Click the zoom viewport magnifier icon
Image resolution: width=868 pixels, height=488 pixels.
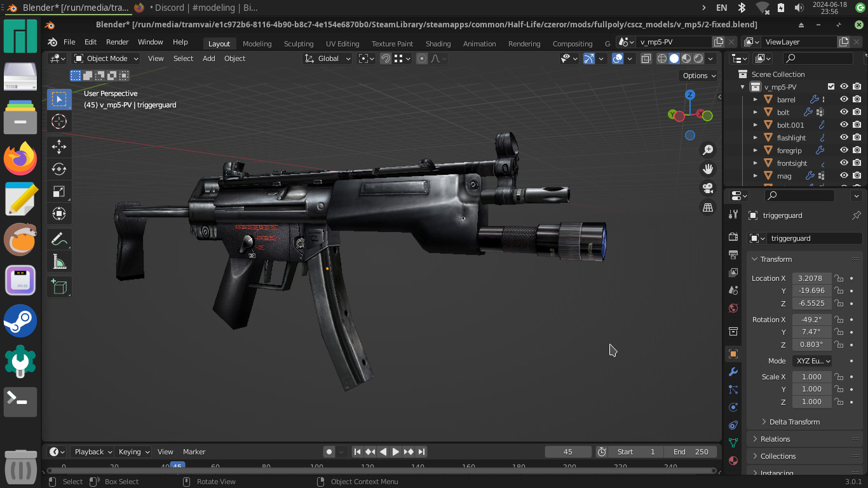click(708, 150)
